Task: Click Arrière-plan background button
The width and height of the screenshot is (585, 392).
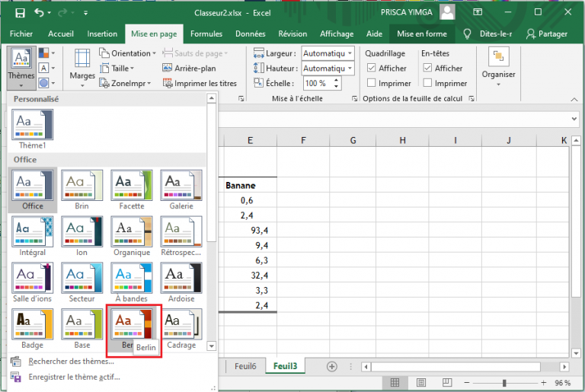Action: (x=189, y=69)
